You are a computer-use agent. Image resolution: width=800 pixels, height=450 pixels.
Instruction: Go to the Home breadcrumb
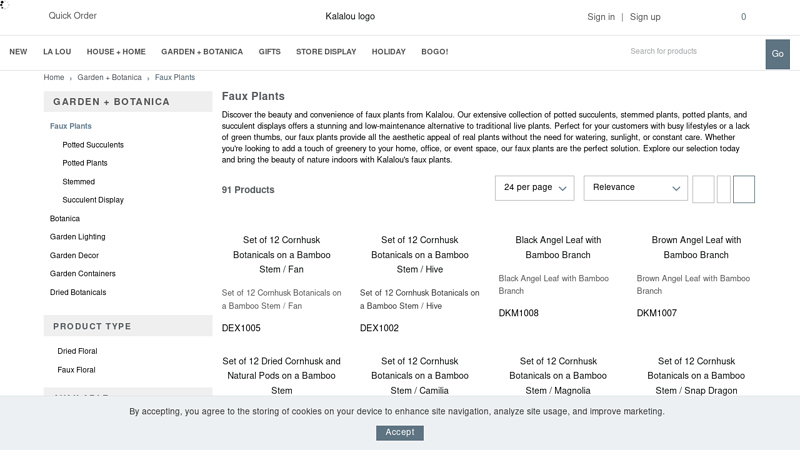click(x=54, y=77)
